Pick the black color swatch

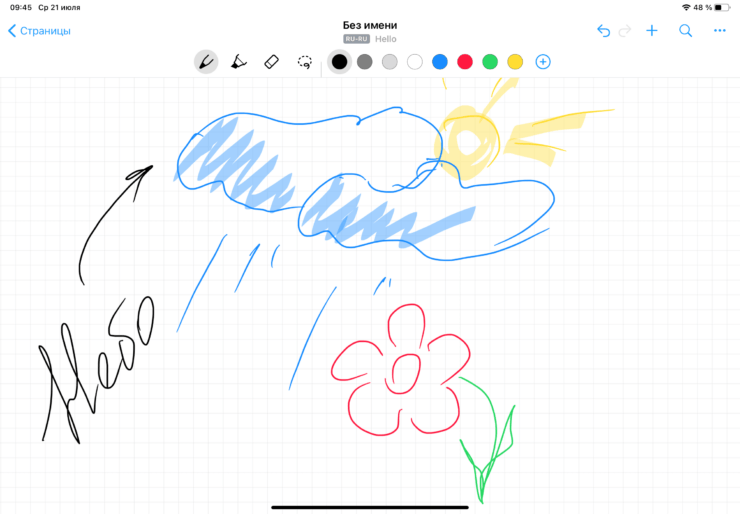tap(339, 62)
